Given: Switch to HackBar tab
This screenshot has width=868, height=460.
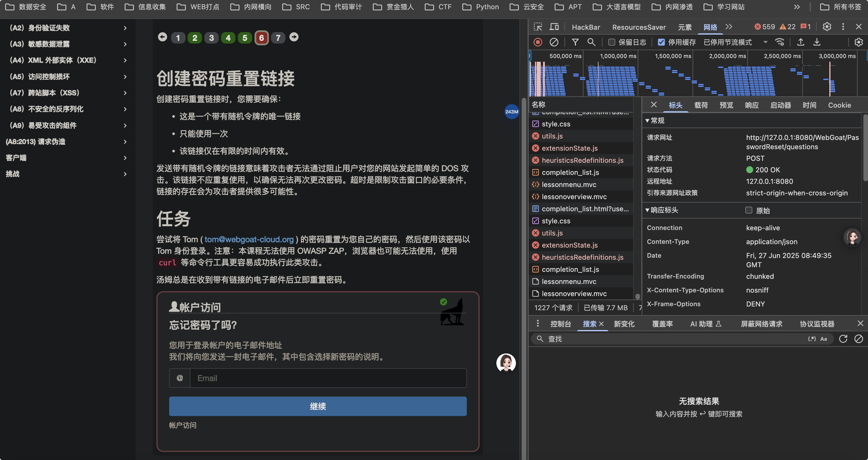Looking at the screenshot, I should [x=586, y=27].
